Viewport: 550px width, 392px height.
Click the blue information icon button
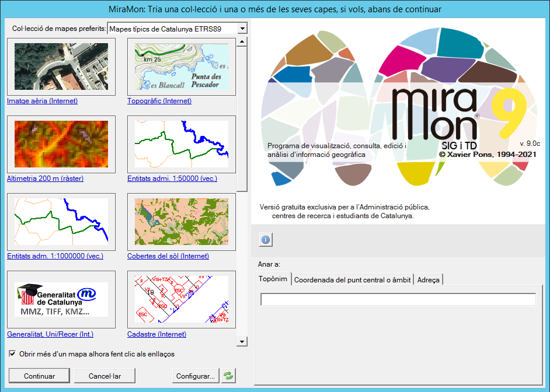(266, 240)
